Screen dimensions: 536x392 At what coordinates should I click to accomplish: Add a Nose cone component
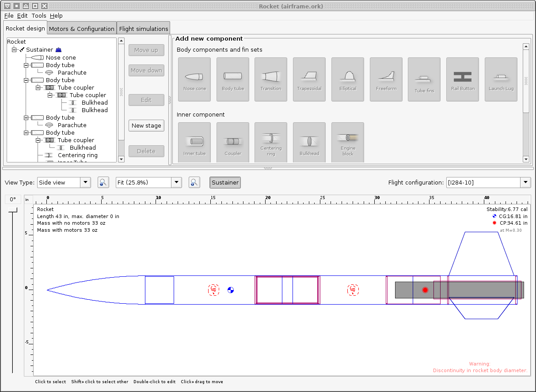(x=194, y=79)
